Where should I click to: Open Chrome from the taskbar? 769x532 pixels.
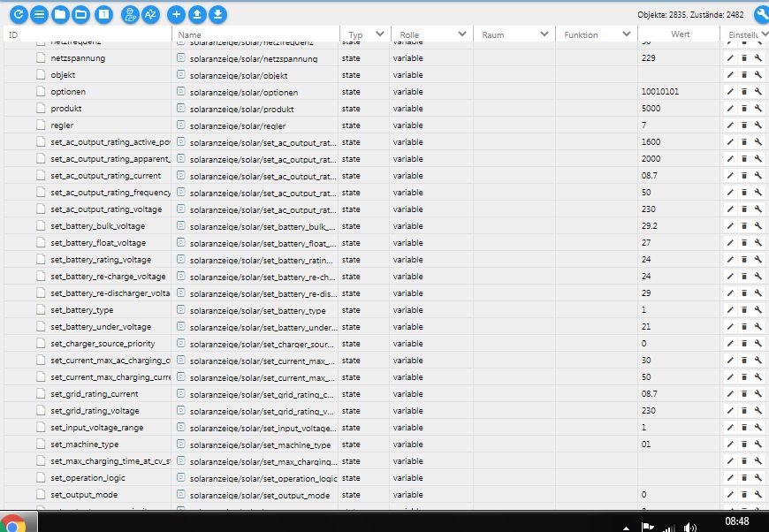point(15,524)
